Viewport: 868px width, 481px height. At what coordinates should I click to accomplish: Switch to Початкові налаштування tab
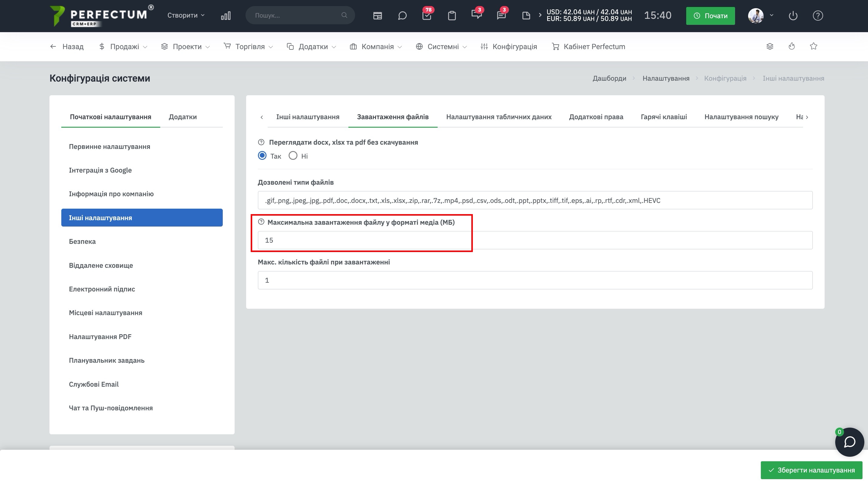[110, 117]
